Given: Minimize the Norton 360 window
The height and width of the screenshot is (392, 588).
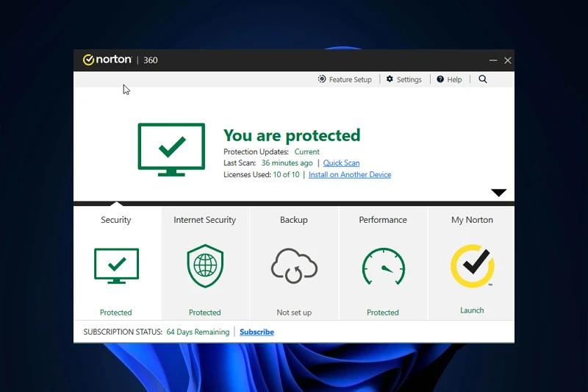Looking at the screenshot, I should point(493,60).
